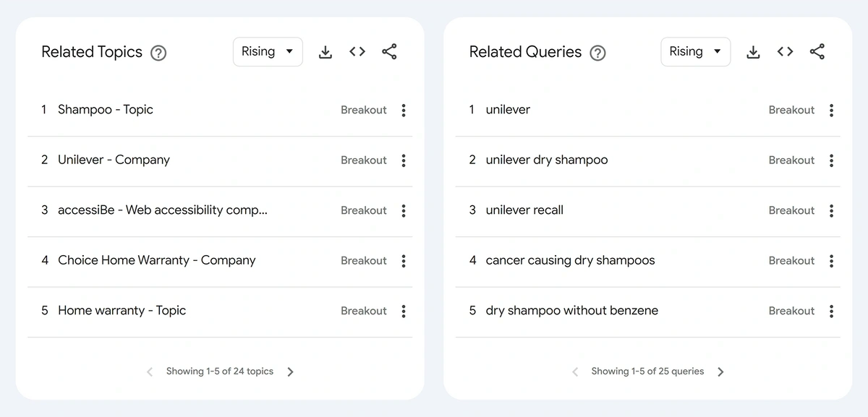Open more options for unilever recall query

[x=831, y=210]
